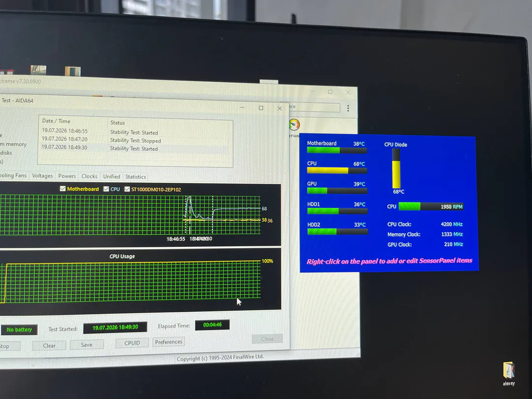Select log row 19.07.2026 18:49:30

136,148
